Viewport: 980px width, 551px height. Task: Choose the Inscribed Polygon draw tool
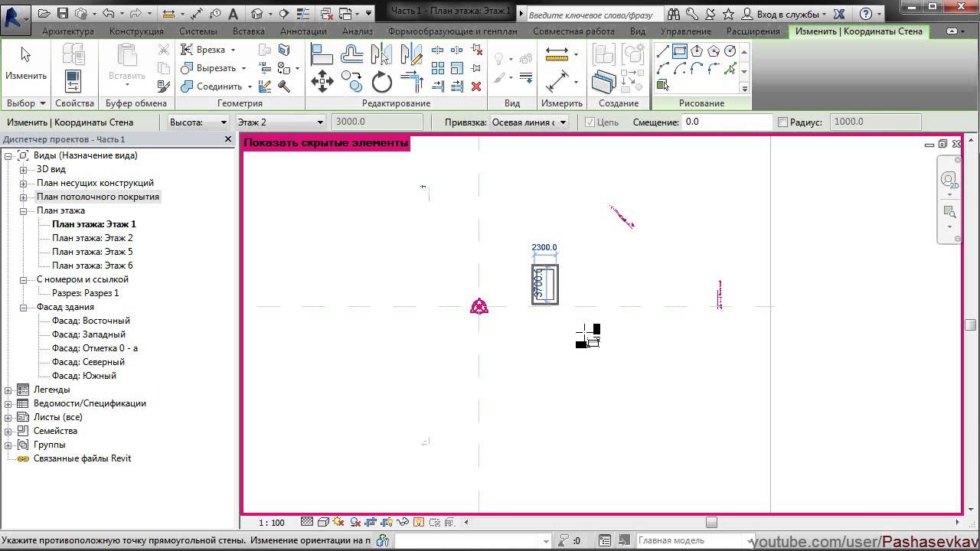tap(697, 51)
